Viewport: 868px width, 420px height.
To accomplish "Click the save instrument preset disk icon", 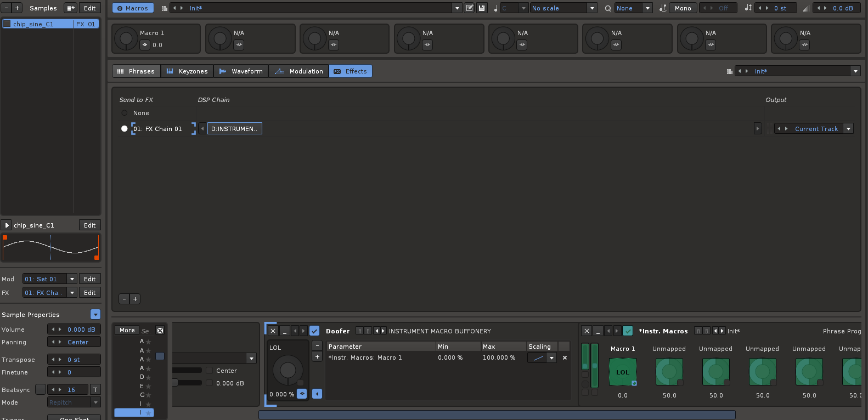I will (x=482, y=8).
